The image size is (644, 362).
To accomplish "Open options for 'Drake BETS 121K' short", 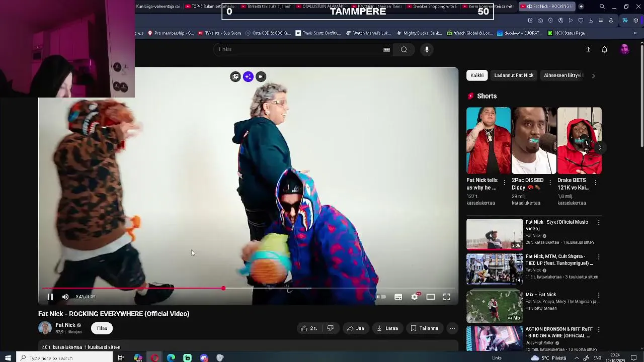I will click(596, 183).
